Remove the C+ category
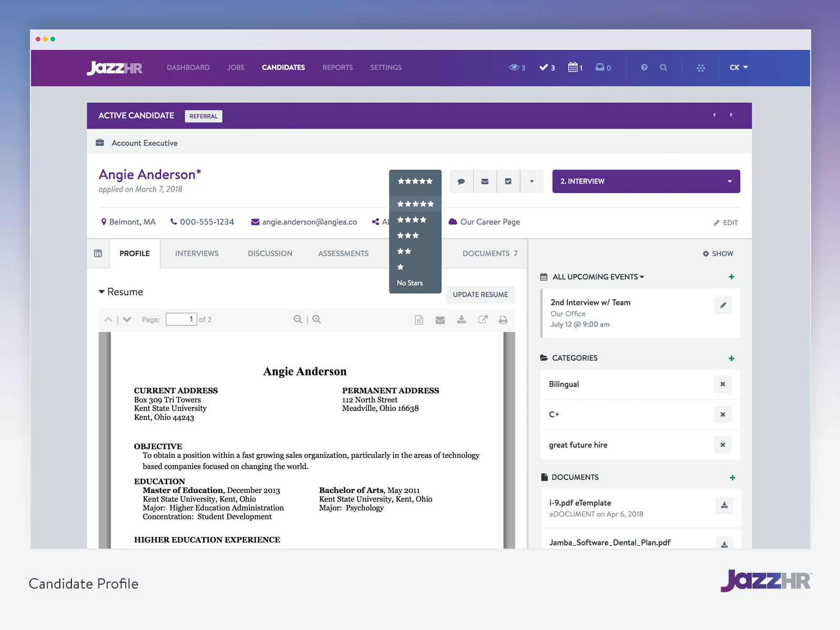 coord(723,414)
